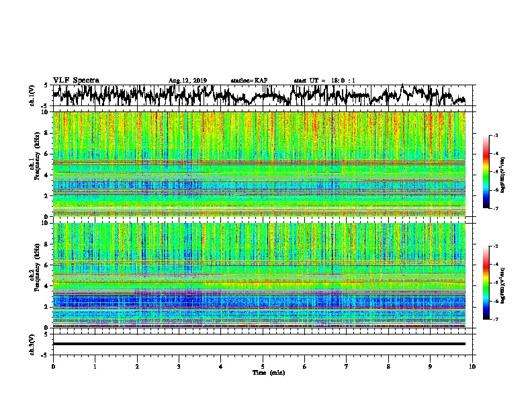Click the "start UT = 18: 0 : 1" text
The image size is (532, 411).
(x=324, y=81)
